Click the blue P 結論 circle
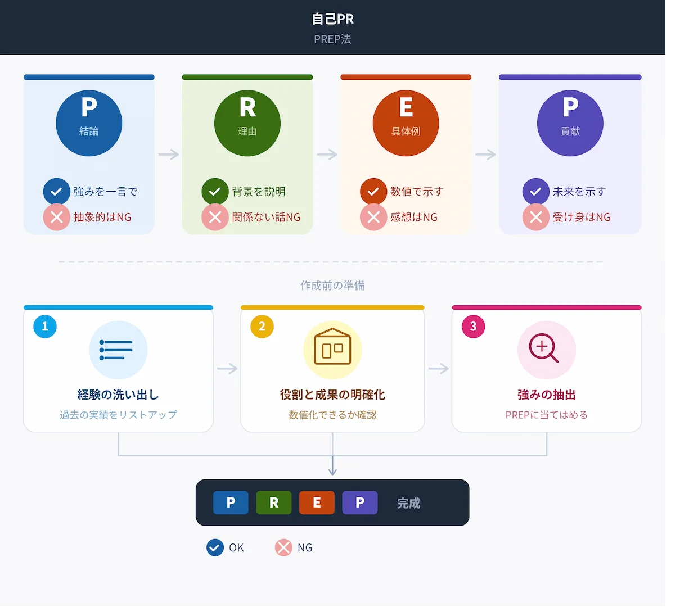675x616 pixels. tap(89, 123)
